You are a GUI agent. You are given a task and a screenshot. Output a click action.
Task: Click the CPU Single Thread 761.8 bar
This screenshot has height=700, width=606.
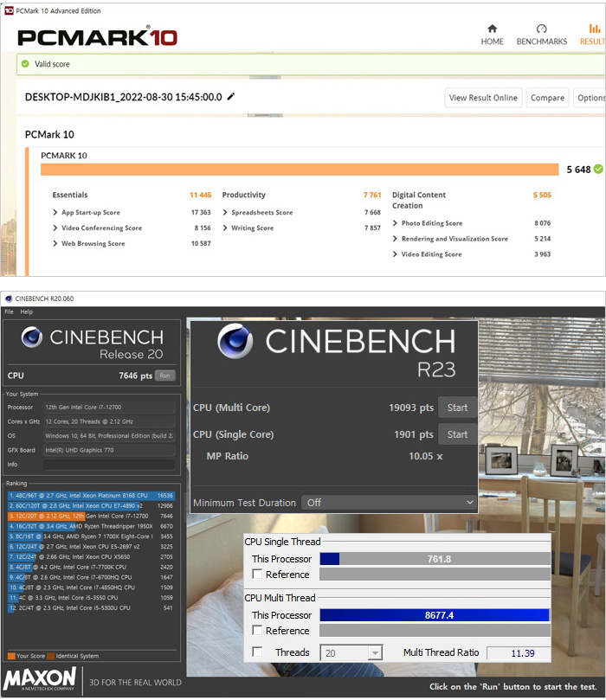(435, 559)
